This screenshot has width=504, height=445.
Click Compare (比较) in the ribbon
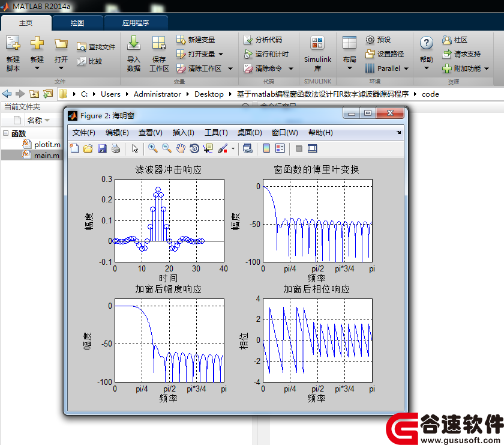[89, 61]
